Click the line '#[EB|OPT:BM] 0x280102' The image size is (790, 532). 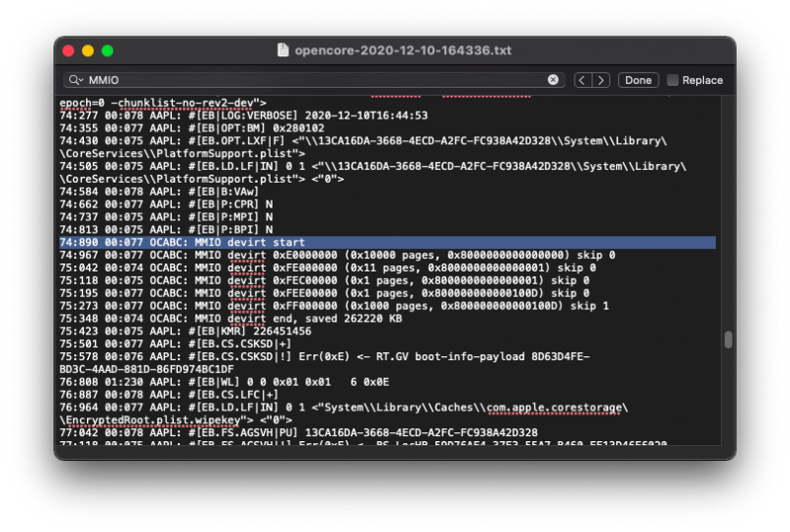192,128
